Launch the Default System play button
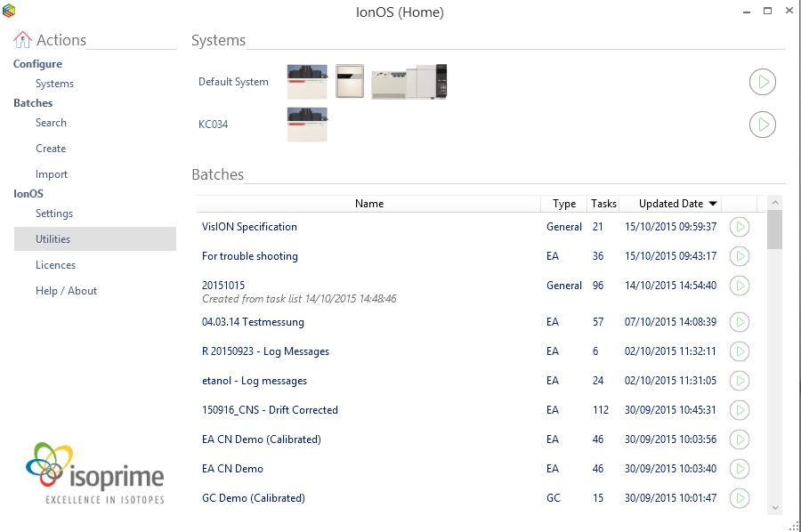 pyautogui.click(x=762, y=82)
